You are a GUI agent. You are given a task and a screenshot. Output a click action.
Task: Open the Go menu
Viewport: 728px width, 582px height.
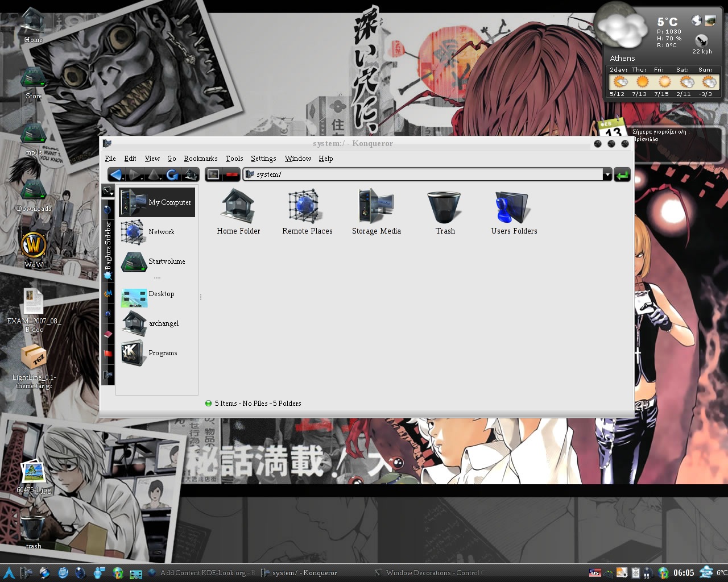coord(171,159)
